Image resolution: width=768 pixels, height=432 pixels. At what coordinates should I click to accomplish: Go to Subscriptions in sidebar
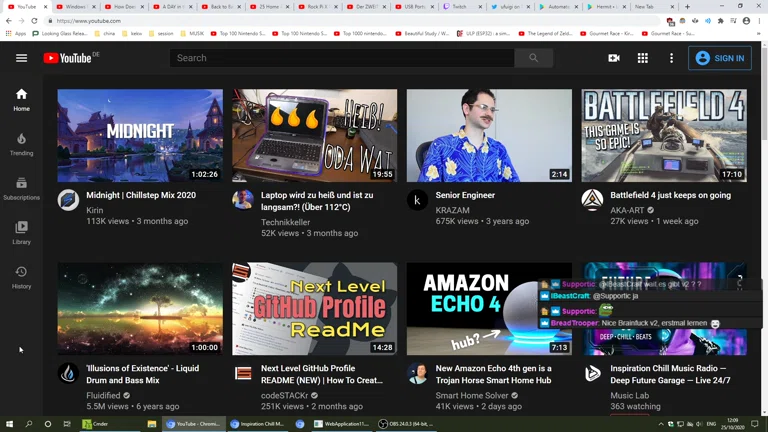pyautogui.click(x=21, y=188)
